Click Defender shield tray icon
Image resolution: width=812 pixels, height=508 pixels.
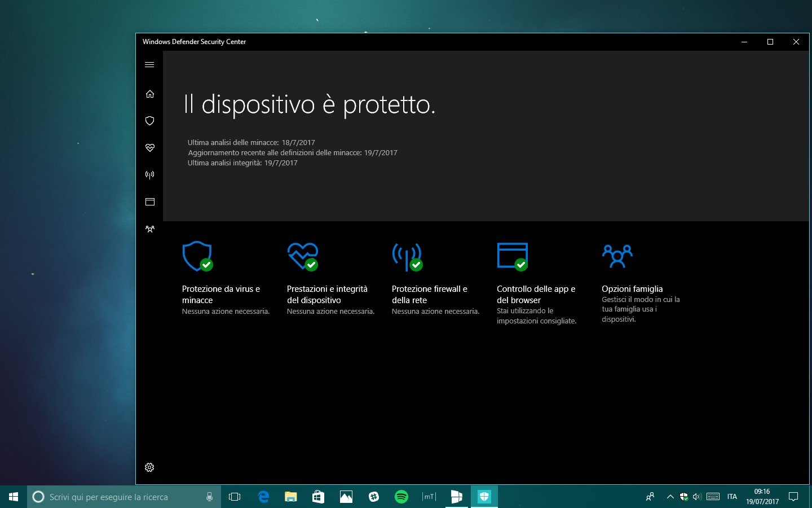tap(683, 497)
